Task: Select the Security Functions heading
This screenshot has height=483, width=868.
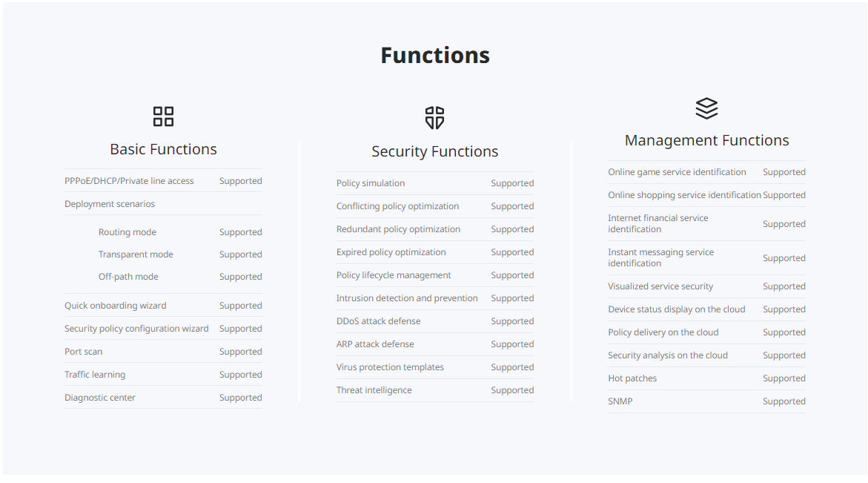Action: pos(434,151)
